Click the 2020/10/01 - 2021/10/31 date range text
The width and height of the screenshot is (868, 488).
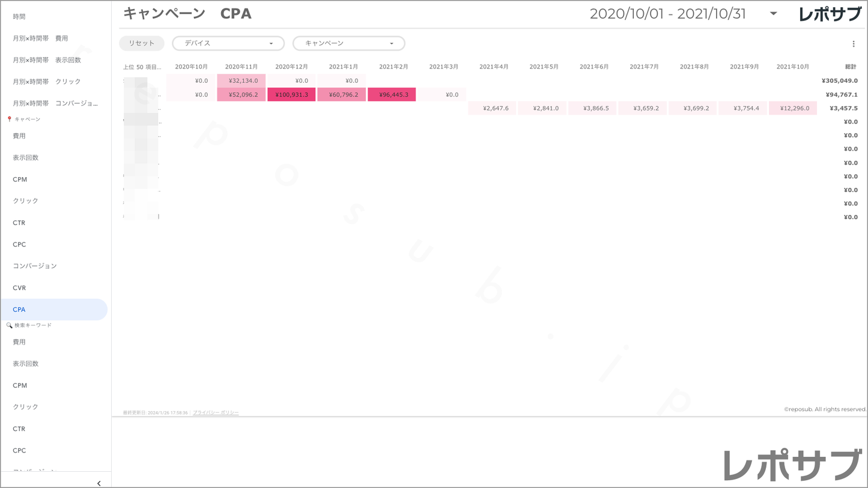[x=667, y=14]
